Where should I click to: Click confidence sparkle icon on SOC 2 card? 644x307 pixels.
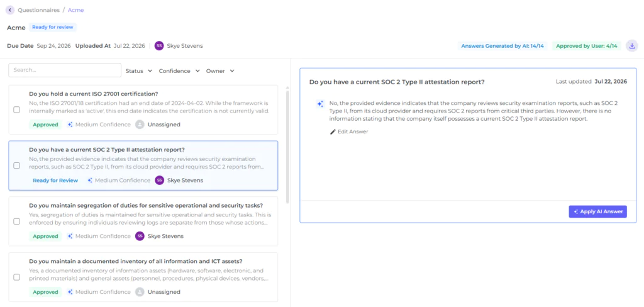pos(90,181)
